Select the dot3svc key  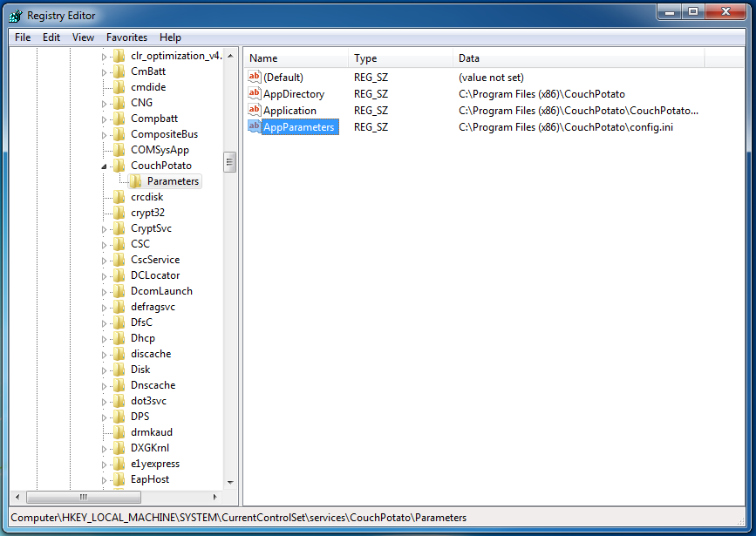(x=148, y=401)
